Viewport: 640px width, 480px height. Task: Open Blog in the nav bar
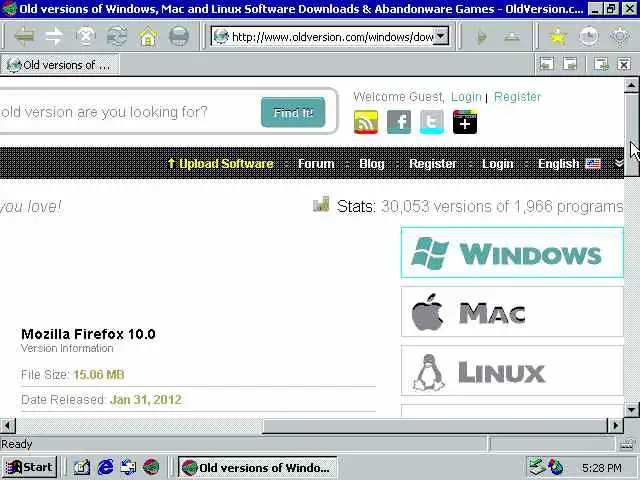click(x=372, y=164)
